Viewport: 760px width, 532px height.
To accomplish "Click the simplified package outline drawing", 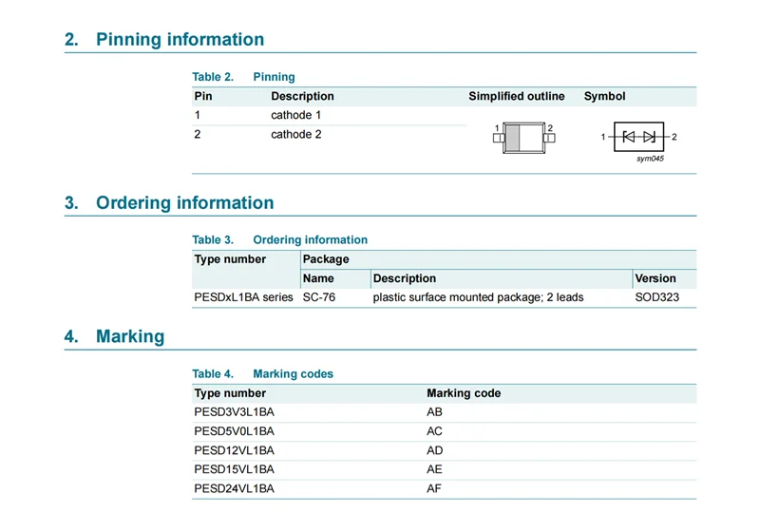I will point(524,138).
